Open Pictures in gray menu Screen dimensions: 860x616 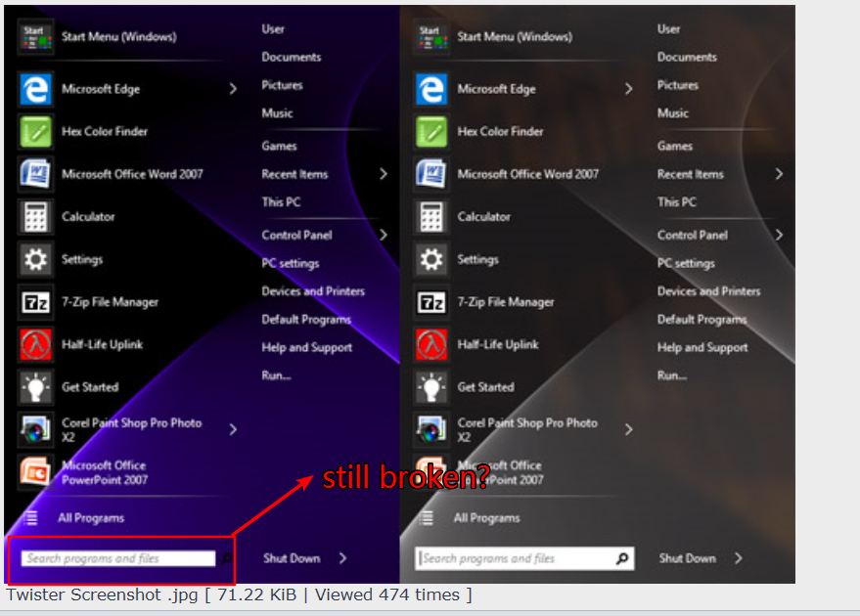point(678,85)
